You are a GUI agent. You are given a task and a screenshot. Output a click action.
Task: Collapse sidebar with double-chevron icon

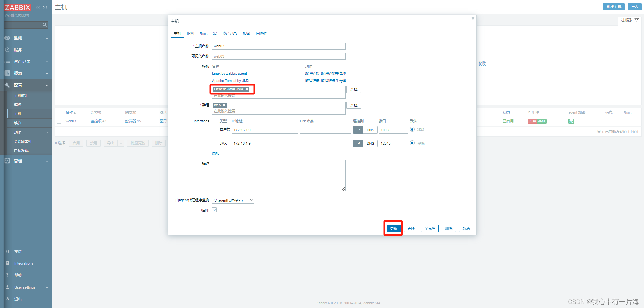point(38,7)
